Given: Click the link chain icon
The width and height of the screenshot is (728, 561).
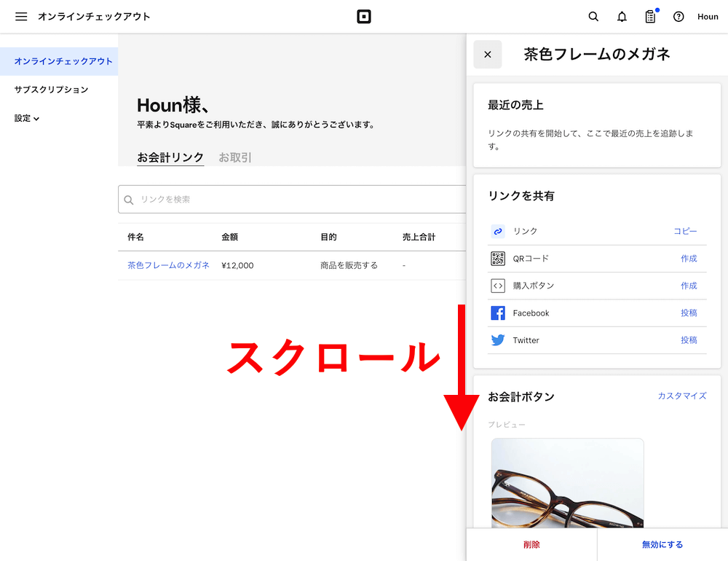Looking at the screenshot, I should point(498,231).
